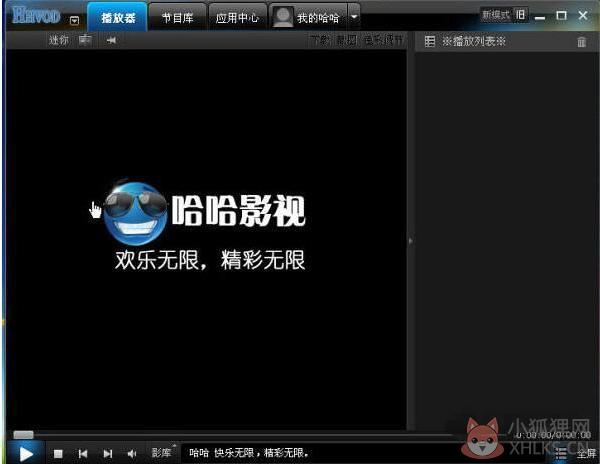Toggle the always-on-top pin icon

111,40
